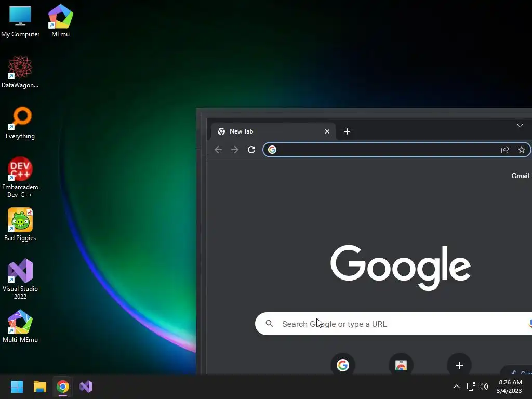
Task: Click the Chrome taskbar icon
Action: (x=63, y=387)
